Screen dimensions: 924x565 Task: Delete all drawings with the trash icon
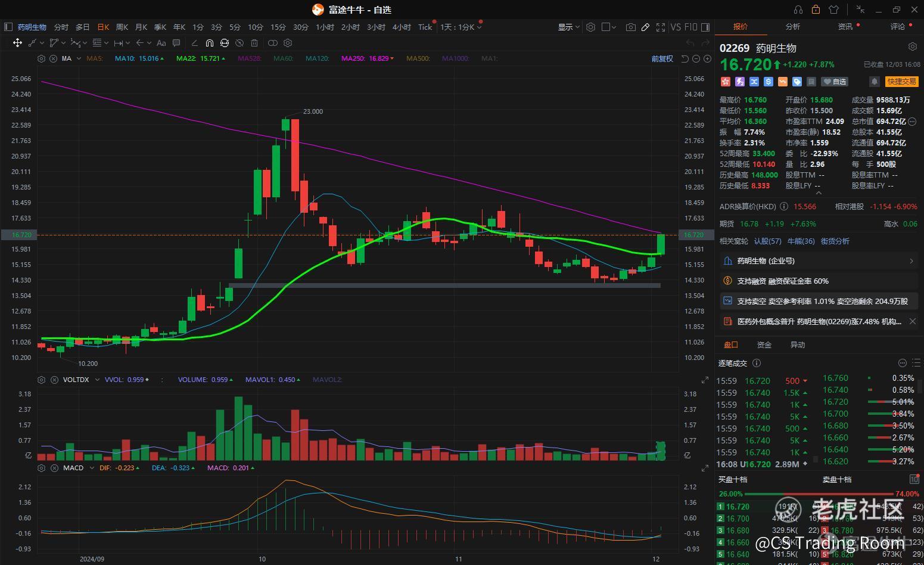pyautogui.click(x=254, y=43)
